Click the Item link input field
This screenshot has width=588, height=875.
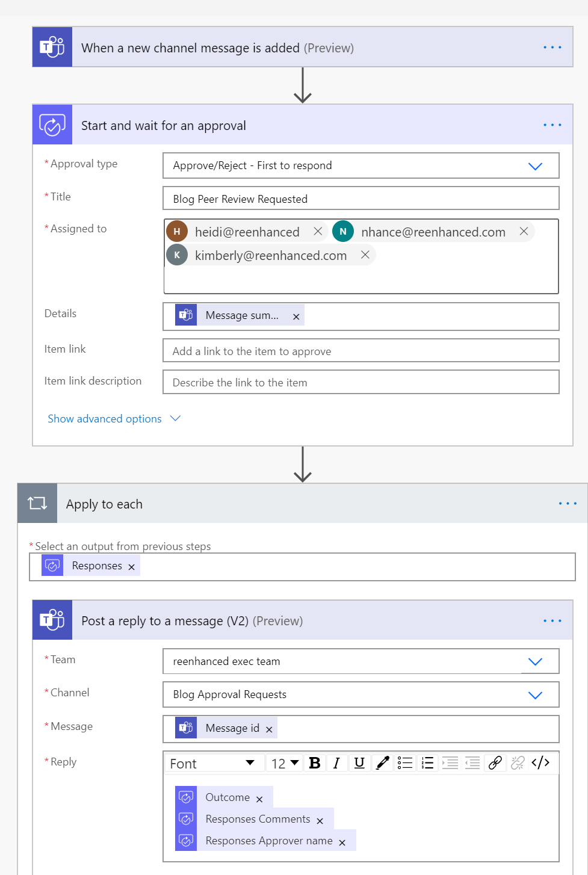click(361, 350)
